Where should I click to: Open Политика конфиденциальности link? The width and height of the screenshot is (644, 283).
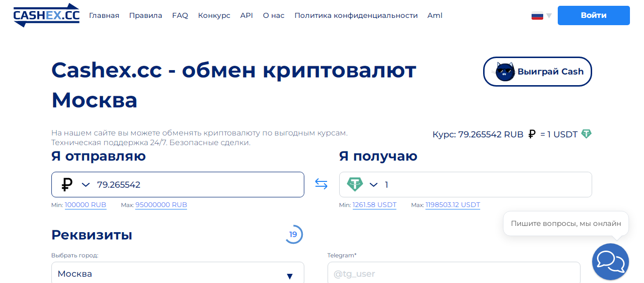(356, 15)
